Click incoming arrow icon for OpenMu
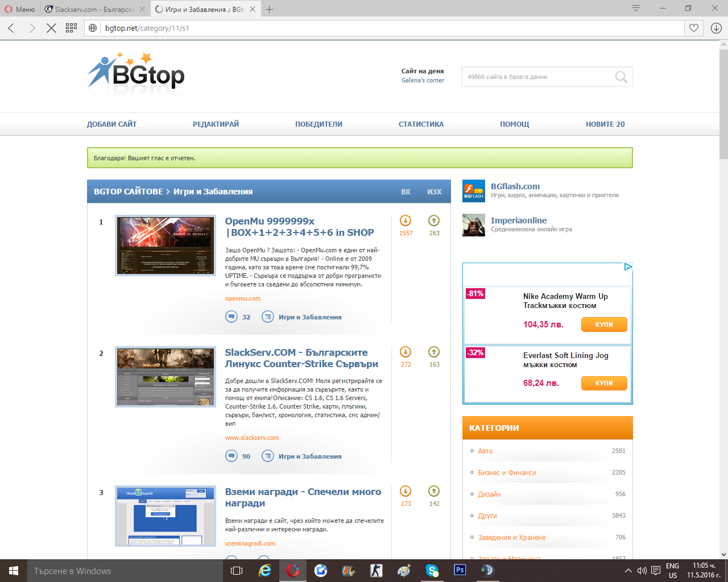Screen dimensions: 728x582 (x=406, y=221)
